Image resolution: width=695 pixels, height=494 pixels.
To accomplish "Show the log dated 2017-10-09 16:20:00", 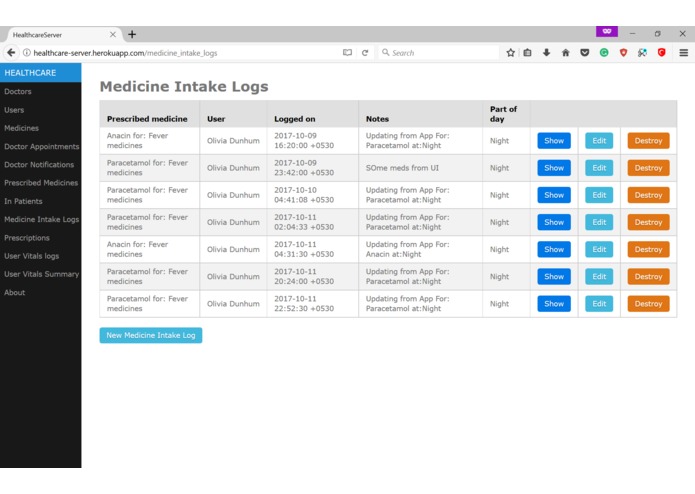I will [554, 141].
